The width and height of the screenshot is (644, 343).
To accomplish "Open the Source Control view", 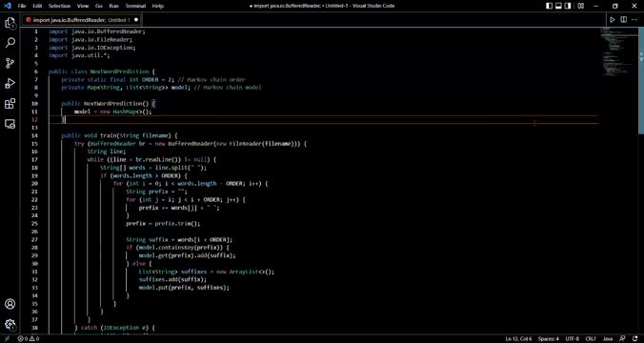I will (10, 63).
